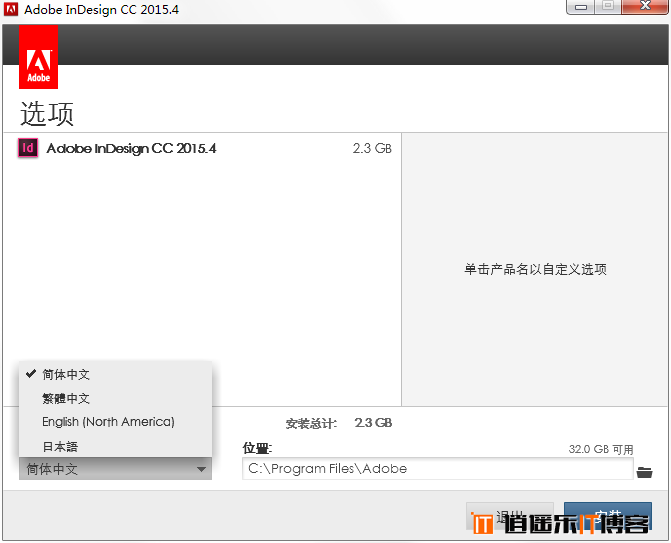Click the 选项 heading
The width and height of the screenshot is (671, 543).
47,114
